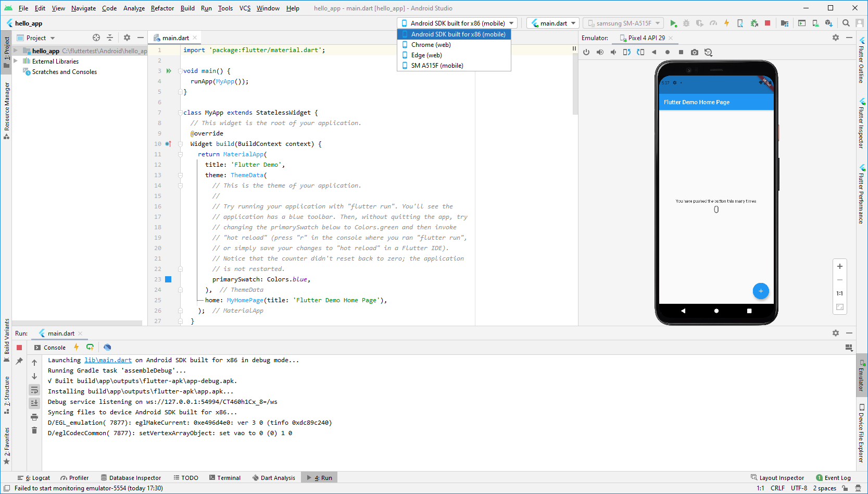Lower the emulator volume
This screenshot has width=868, height=494.
tap(613, 52)
